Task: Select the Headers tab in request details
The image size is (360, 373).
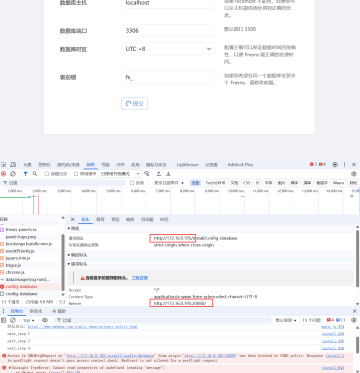Action: (86, 219)
